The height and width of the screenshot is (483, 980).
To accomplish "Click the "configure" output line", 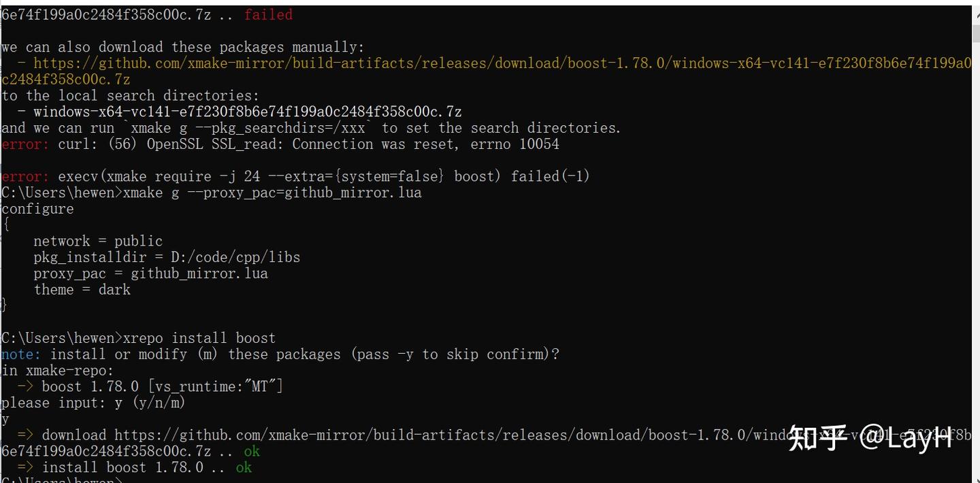I will coord(38,209).
